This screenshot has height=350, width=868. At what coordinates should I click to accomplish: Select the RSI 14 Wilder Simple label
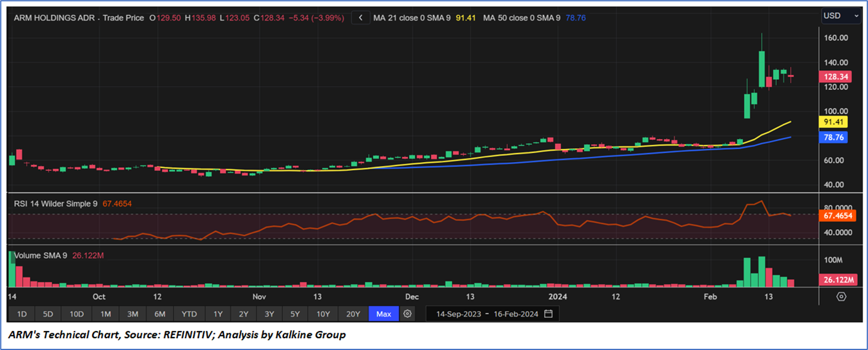(57, 204)
